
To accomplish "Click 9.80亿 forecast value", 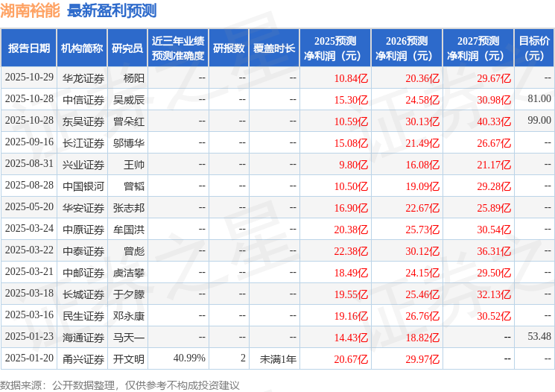I will tap(354, 165).
